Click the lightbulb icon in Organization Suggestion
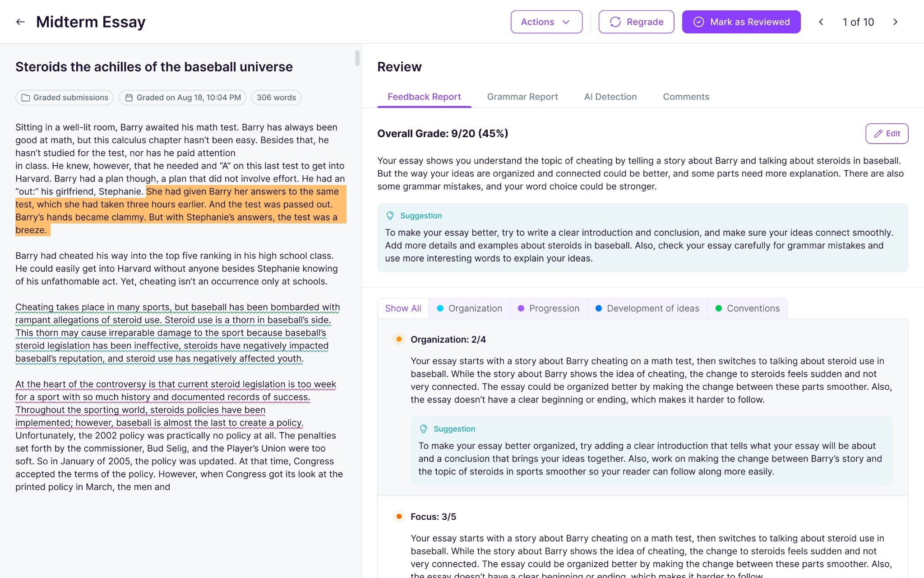Screen dimensions: 924x578 423,429
